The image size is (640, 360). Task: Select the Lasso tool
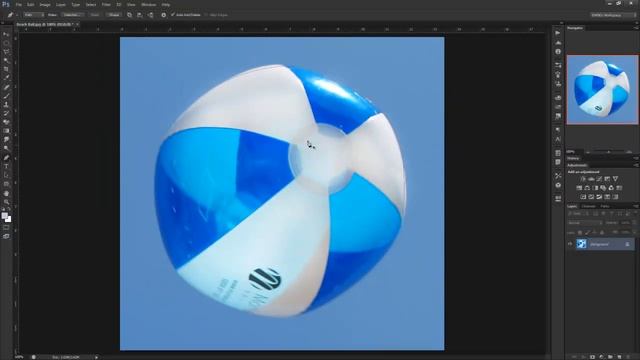[6, 52]
